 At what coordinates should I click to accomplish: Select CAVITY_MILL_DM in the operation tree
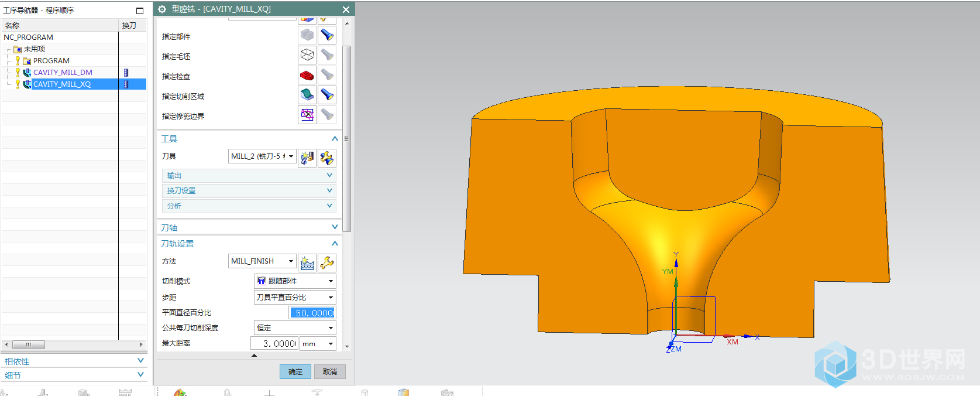63,73
